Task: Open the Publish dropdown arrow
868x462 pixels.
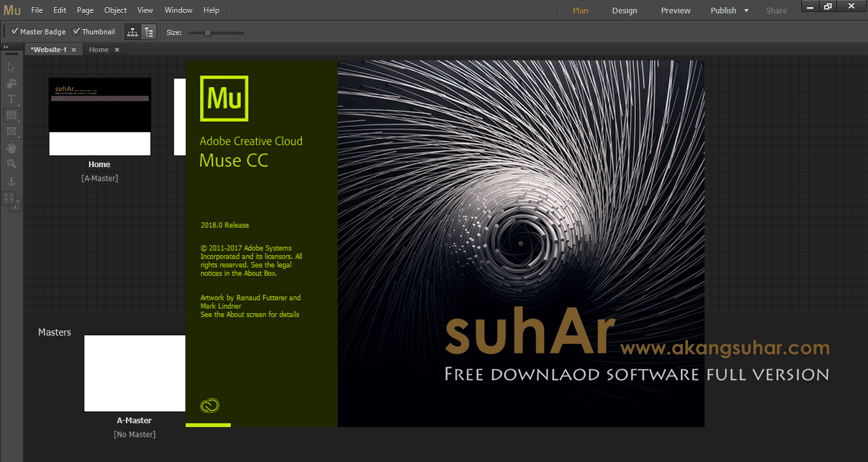Action: [747, 11]
